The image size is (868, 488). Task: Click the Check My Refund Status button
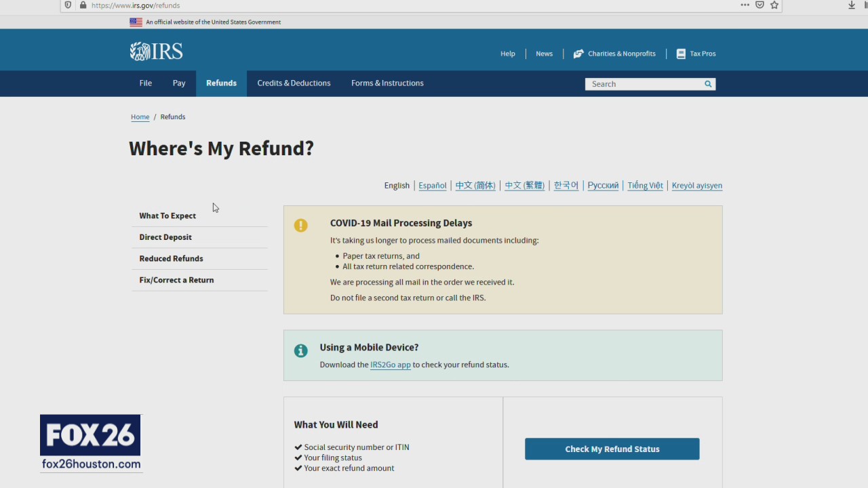click(x=612, y=449)
